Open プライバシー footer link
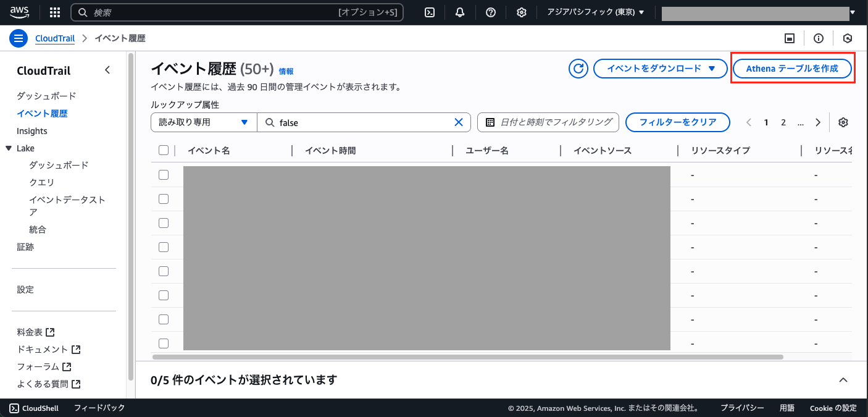This screenshot has width=868, height=417. (x=742, y=408)
